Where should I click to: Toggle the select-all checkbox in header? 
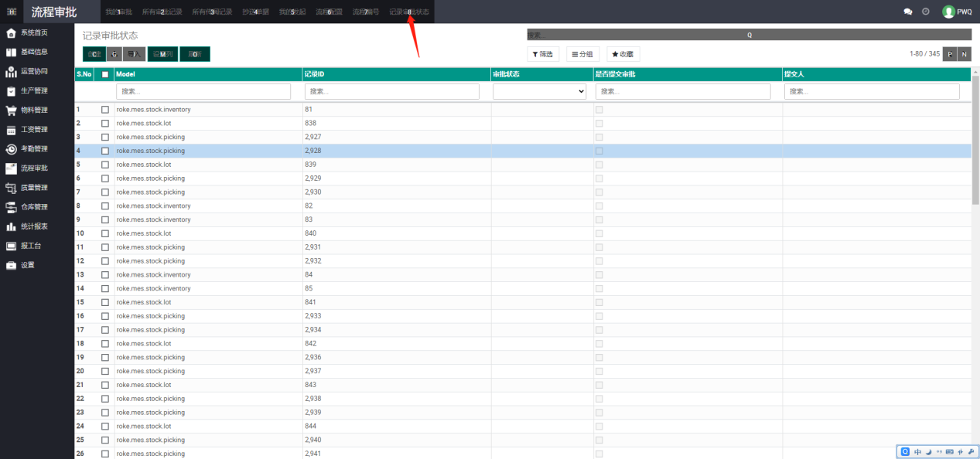pos(105,74)
